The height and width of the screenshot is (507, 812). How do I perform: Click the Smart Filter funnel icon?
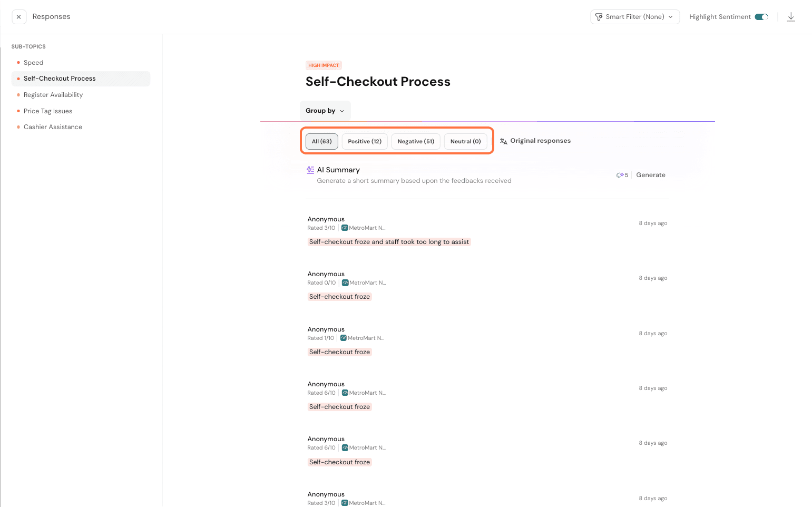[599, 17]
